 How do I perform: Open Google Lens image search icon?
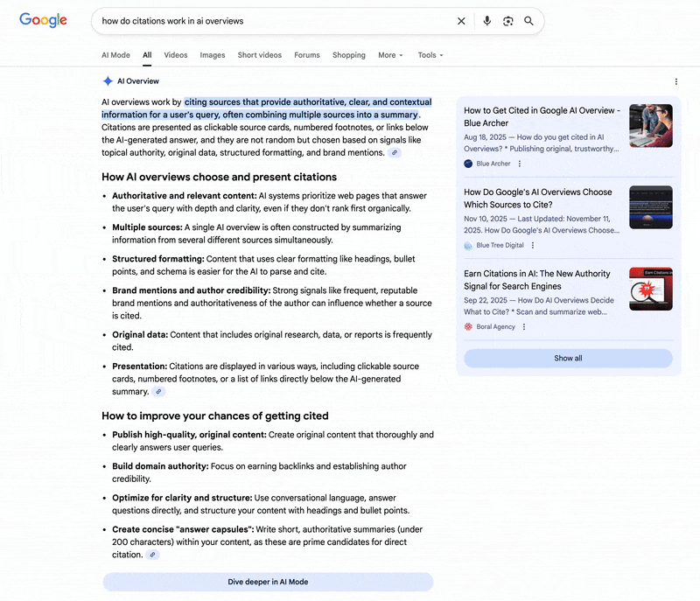[508, 21]
